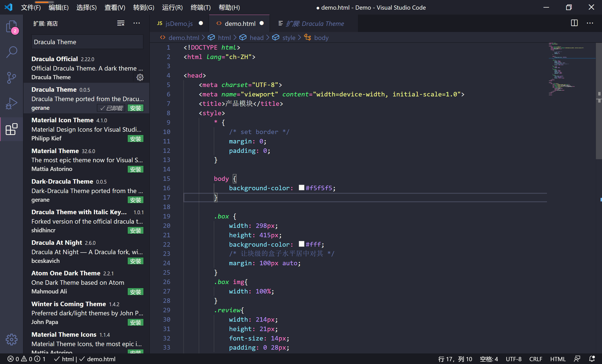Viewport: 602px width, 364px height.
Task: Open extensions panel more actions menu
Action: coord(137,24)
